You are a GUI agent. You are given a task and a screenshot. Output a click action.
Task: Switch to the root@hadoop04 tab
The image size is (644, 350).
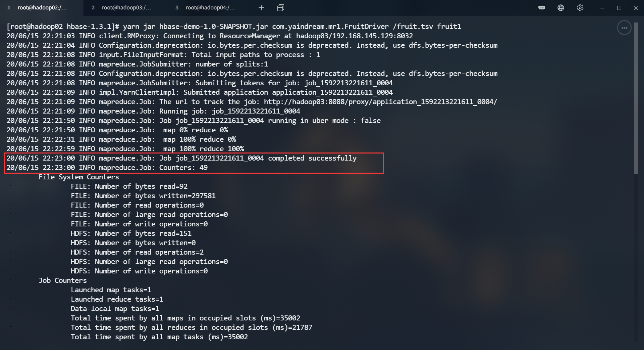point(210,8)
